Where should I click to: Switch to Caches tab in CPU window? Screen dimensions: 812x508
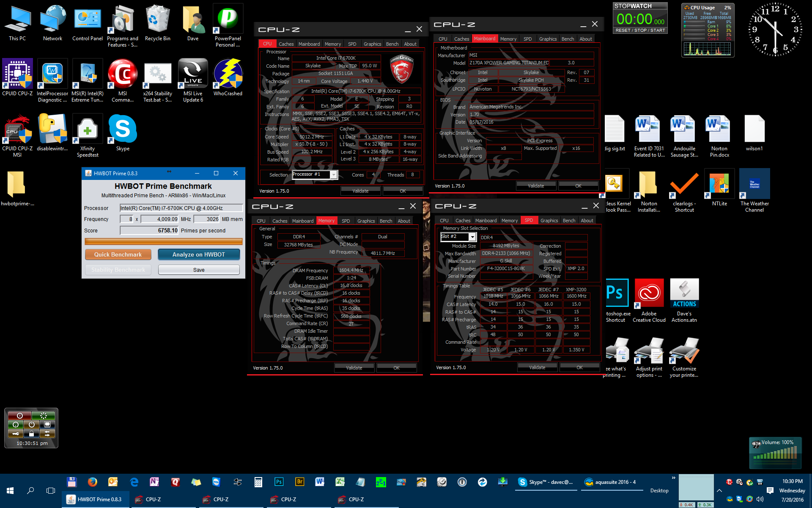pos(286,44)
